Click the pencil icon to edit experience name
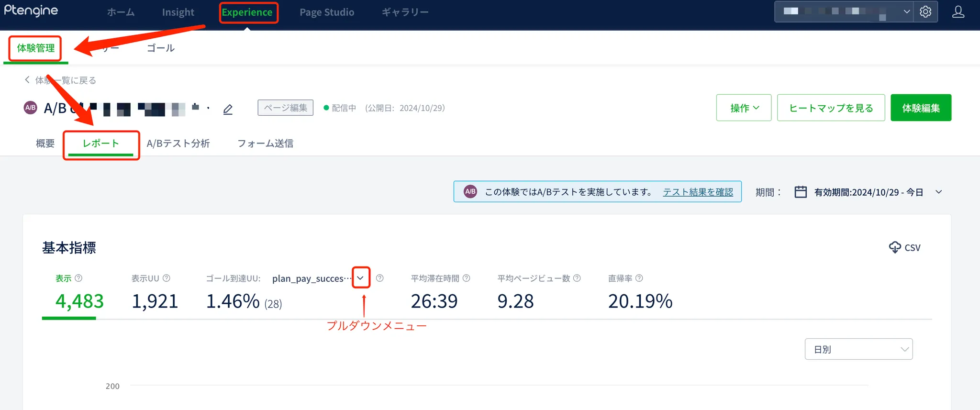This screenshot has height=410, width=980. click(x=228, y=110)
